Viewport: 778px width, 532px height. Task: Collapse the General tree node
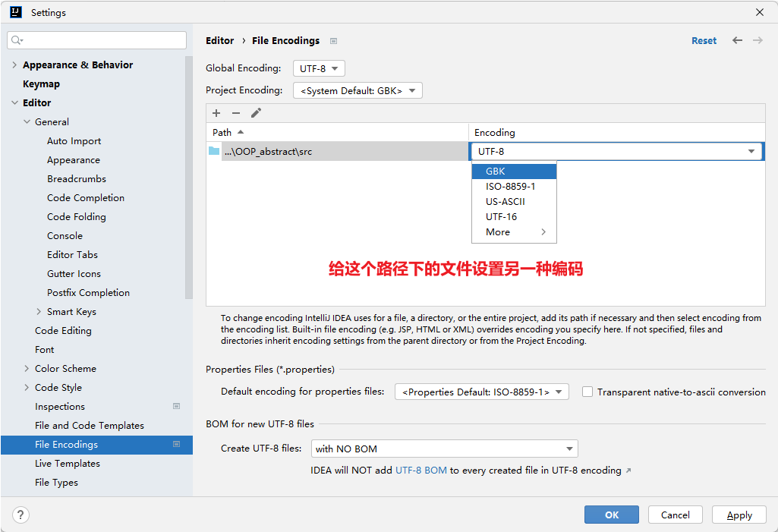[x=27, y=121]
